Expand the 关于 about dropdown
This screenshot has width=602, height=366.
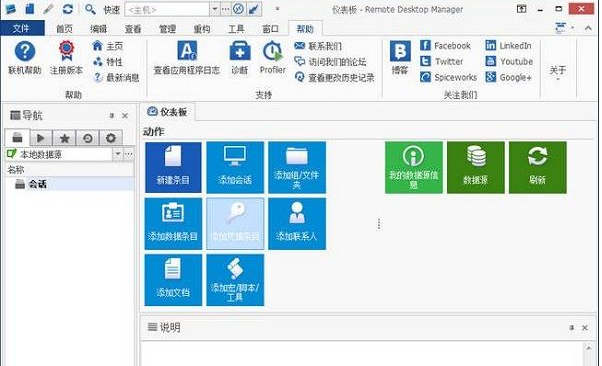[x=558, y=72]
